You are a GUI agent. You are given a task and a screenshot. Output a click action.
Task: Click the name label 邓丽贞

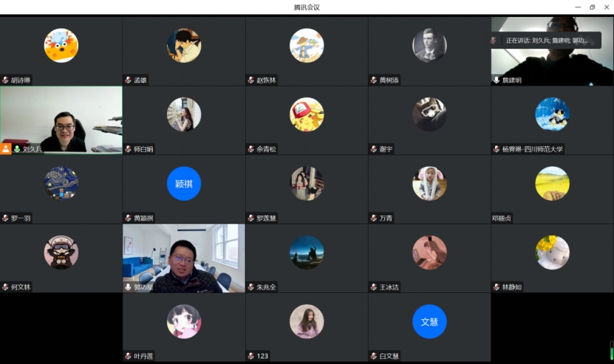click(502, 219)
